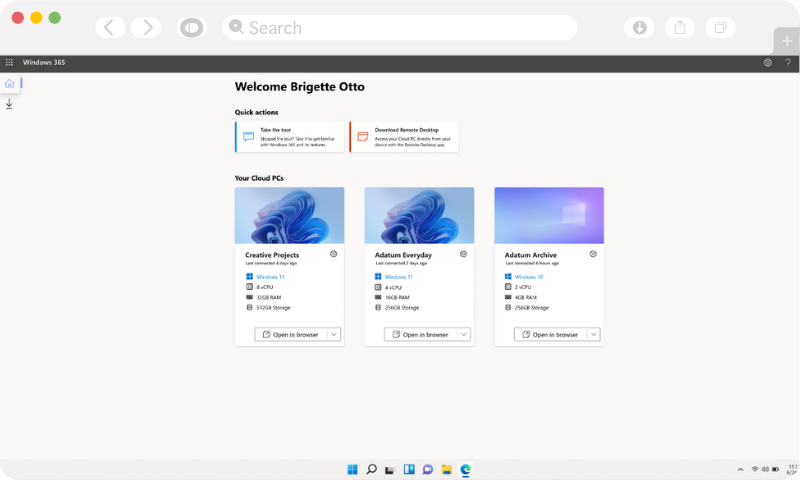
Task: Go to the Home sidebar icon
Action: pyautogui.click(x=10, y=84)
